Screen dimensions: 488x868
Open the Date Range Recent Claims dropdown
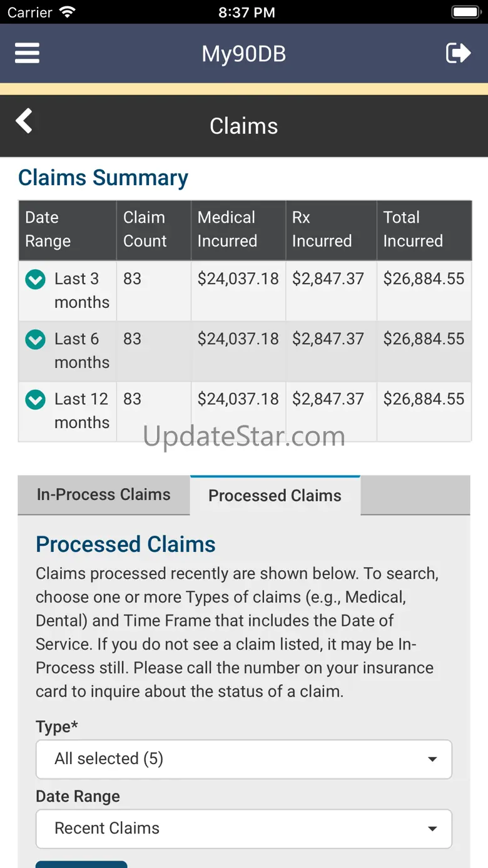click(x=243, y=829)
